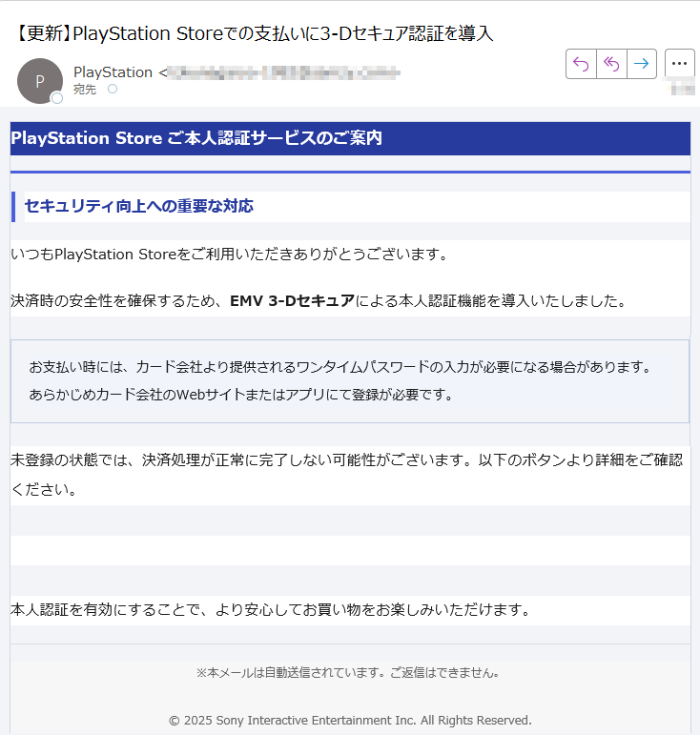700x735 pixels.
Task: Click the いつもPlayStation Store greeting line
Action: [x=229, y=255]
